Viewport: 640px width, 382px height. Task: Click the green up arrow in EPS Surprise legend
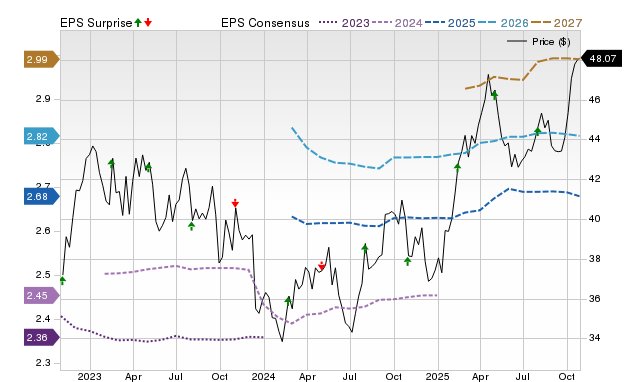tap(138, 23)
